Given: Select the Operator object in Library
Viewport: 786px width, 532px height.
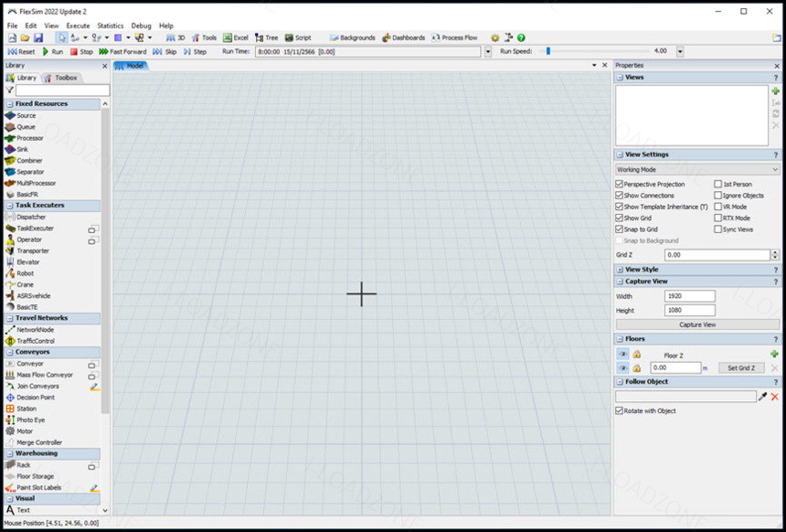Looking at the screenshot, I should tap(29, 239).
